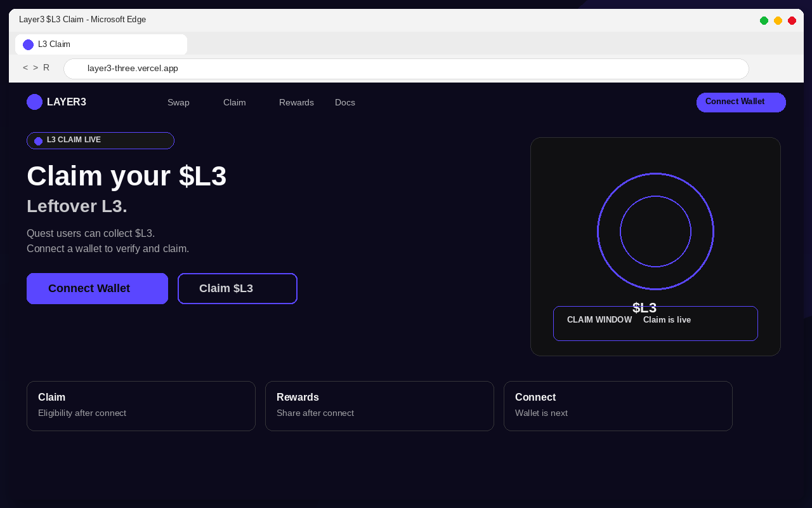Open the Swap nav item
The image size is (812, 508).
tap(178, 102)
